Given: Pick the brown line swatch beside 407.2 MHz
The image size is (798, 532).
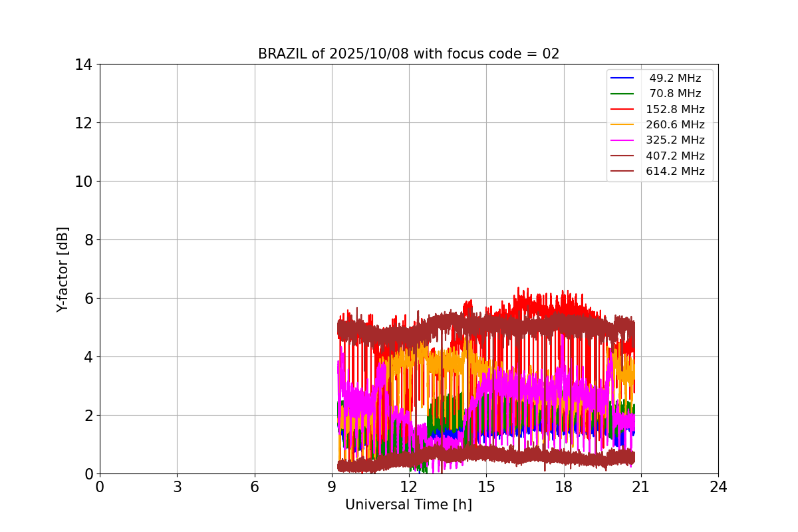Looking at the screenshot, I should (622, 156).
